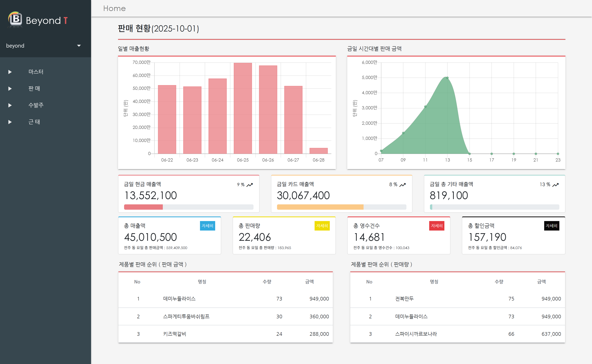This screenshot has height=364, width=592.
Task: Click the trend arrow on other sales card
Action: pyautogui.click(x=555, y=185)
